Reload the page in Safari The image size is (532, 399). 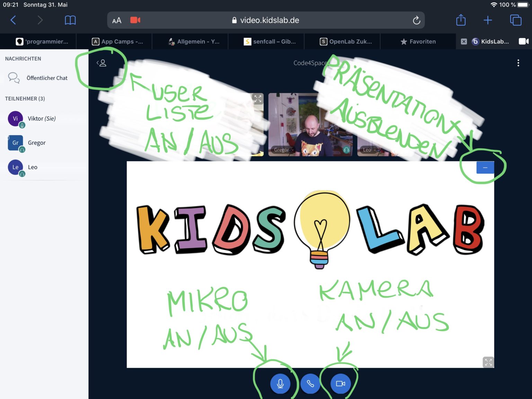[416, 20]
